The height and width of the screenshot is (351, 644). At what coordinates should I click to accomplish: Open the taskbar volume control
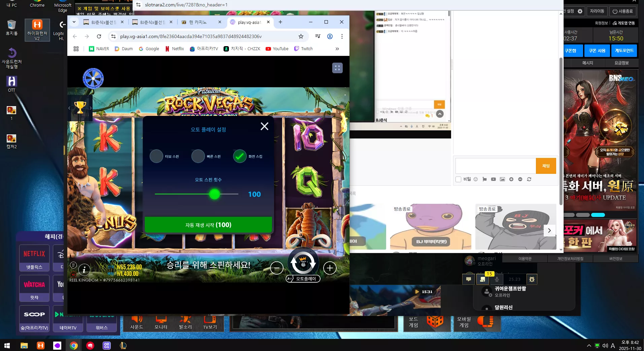605,346
